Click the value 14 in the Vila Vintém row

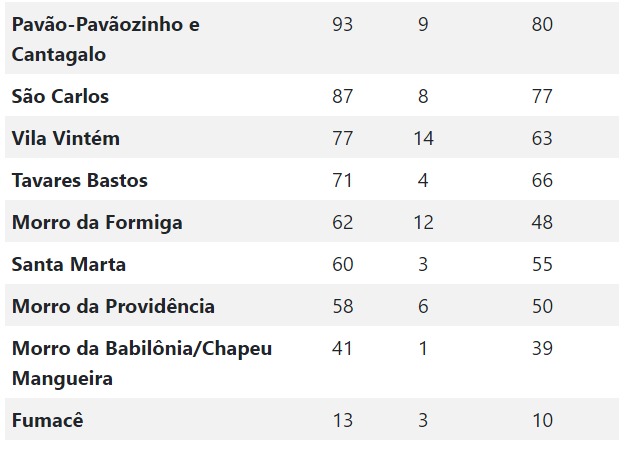(x=423, y=139)
